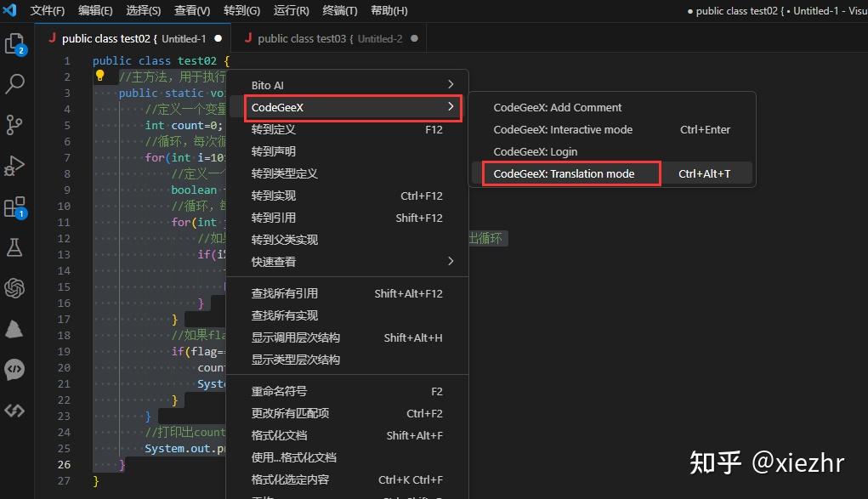Choose 显示类型层次结构 from the context menu

[348, 360]
